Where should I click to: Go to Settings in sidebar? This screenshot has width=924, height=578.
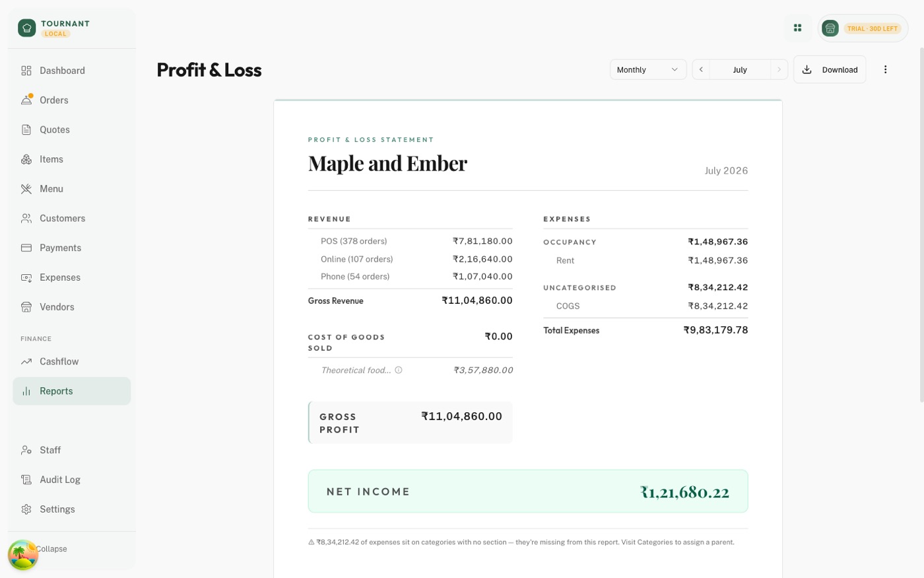click(72, 509)
